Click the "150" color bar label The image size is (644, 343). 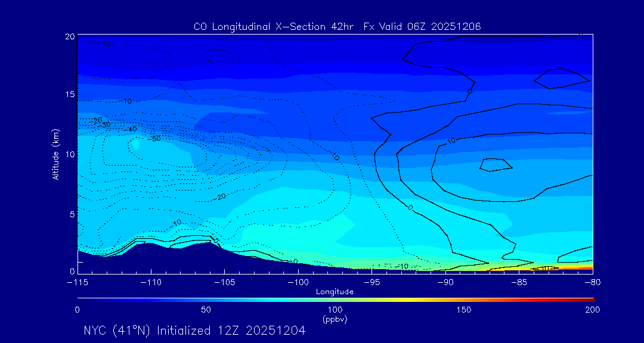464,310
